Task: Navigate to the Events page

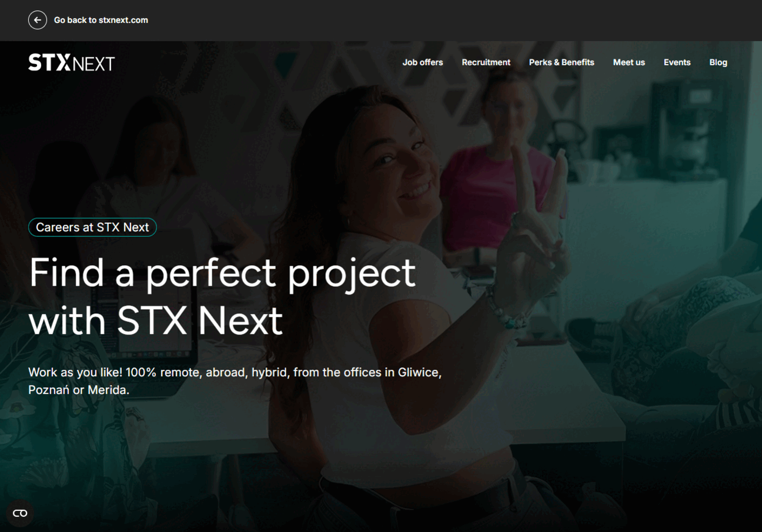Action: coord(677,62)
